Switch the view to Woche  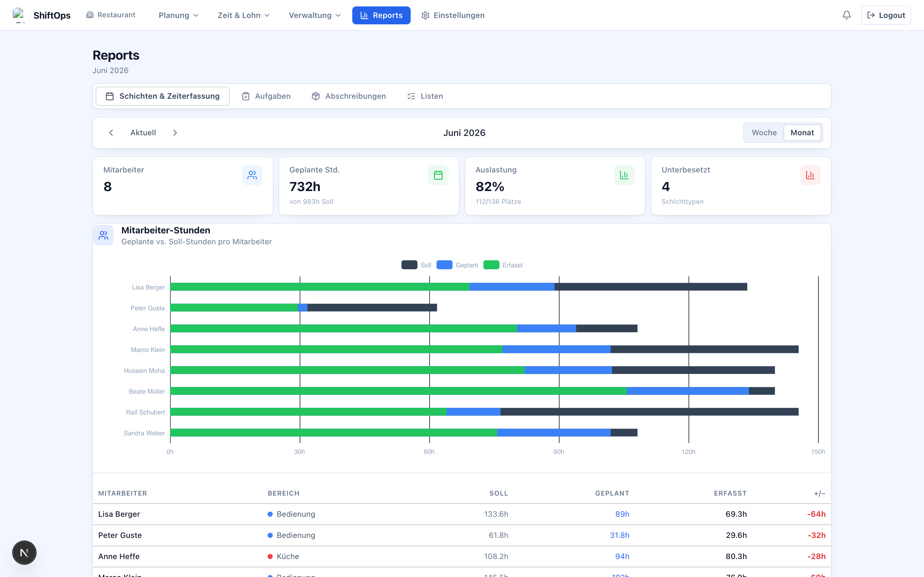[764, 133]
